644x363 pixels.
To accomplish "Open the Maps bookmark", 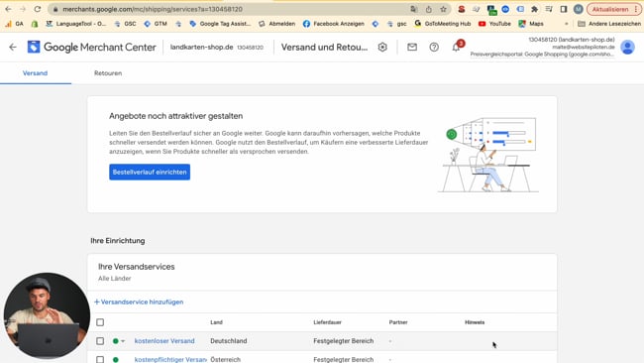I will (x=531, y=24).
